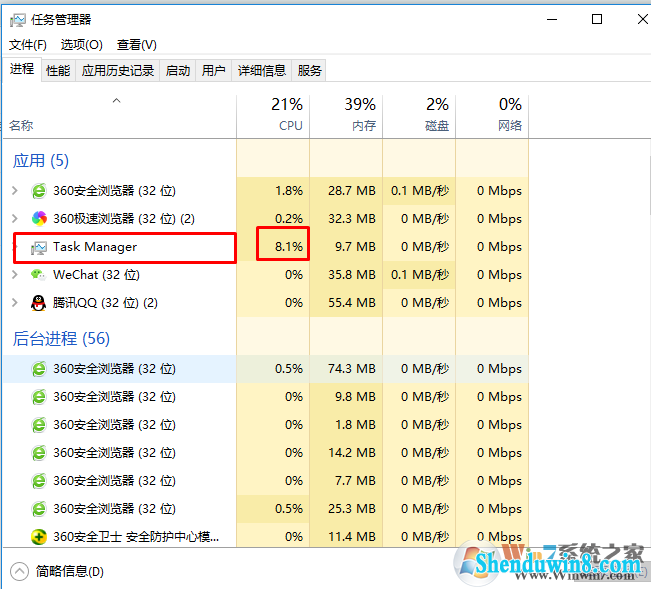Select 腾讯QQ (32 位) (2) process name
This screenshot has width=651, height=589.
tap(105, 303)
